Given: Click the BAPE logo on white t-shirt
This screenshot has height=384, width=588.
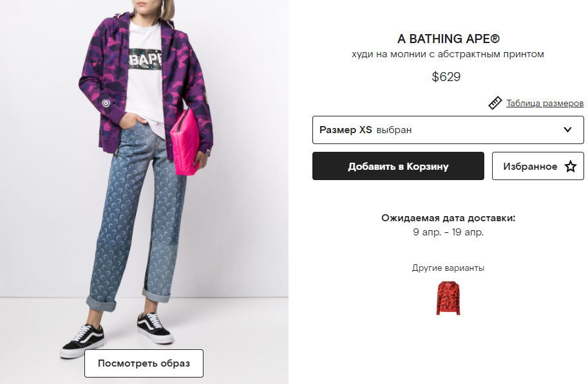Looking at the screenshot, I should click(x=145, y=59).
